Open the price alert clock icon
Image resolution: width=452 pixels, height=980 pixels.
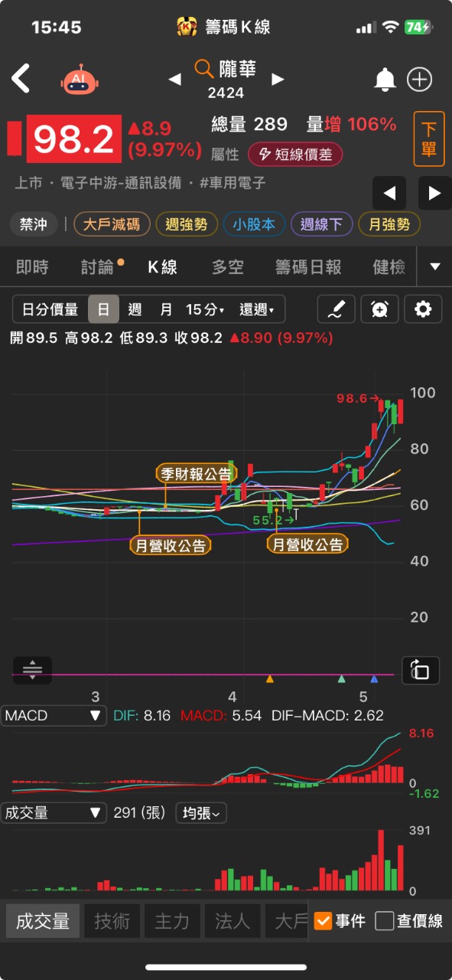[x=380, y=309]
